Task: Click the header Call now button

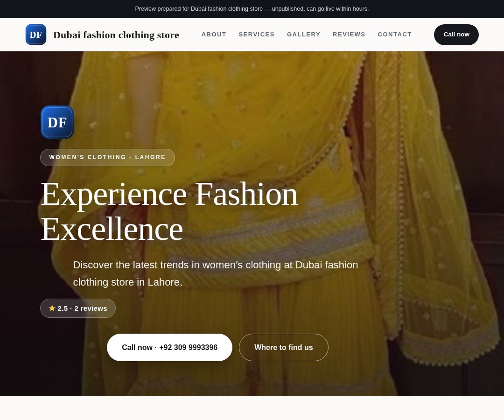Action: coord(456,35)
